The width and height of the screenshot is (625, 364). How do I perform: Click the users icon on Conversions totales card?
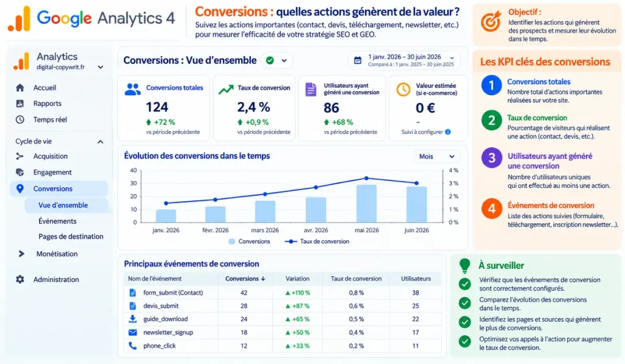coord(132,90)
